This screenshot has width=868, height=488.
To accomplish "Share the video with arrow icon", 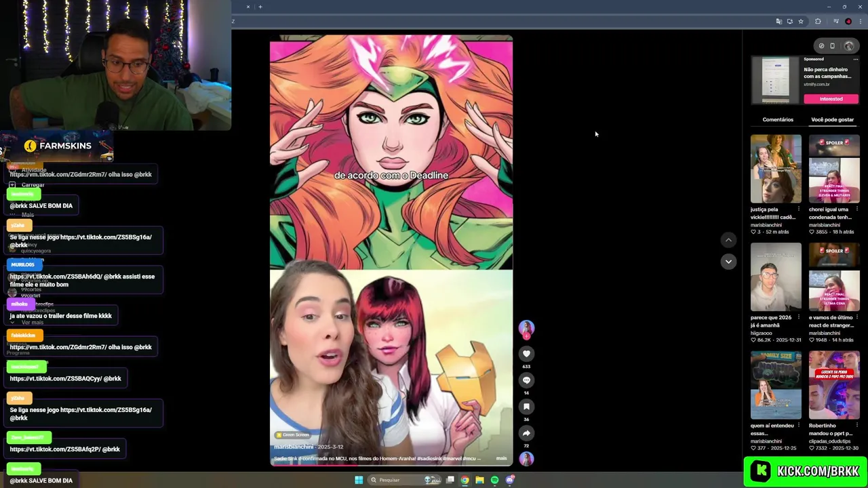I will point(526,433).
